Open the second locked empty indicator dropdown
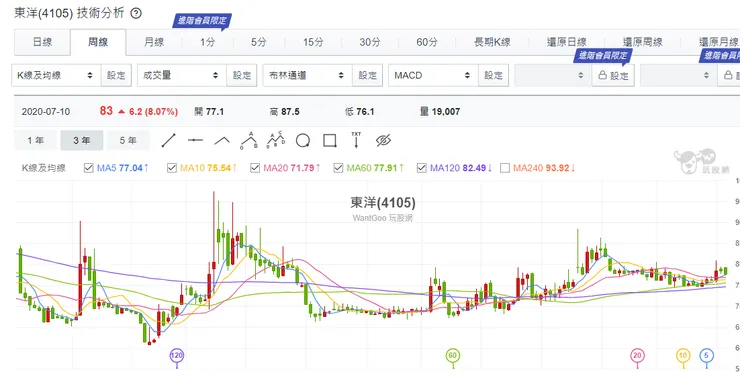This screenshot has height=376, width=740. [679, 75]
